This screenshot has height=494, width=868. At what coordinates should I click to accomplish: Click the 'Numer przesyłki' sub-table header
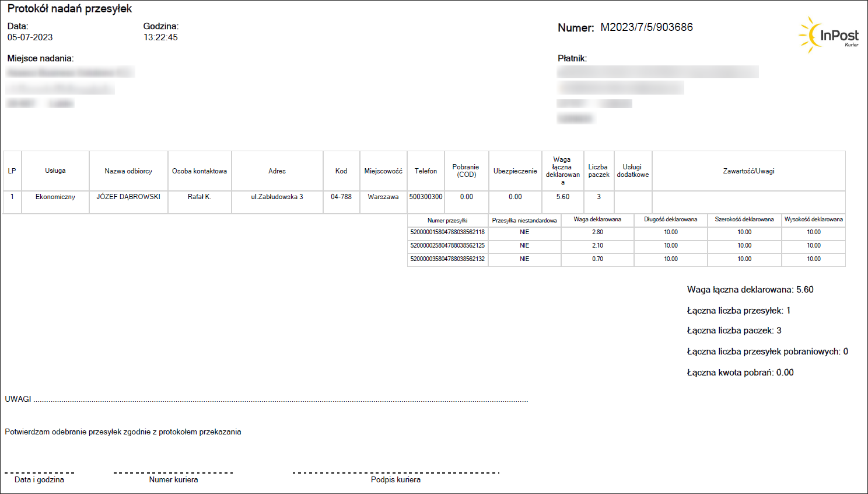coord(447,220)
